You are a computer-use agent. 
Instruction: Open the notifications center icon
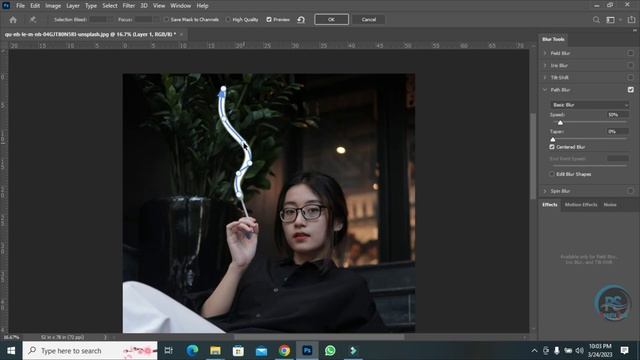coord(624,350)
